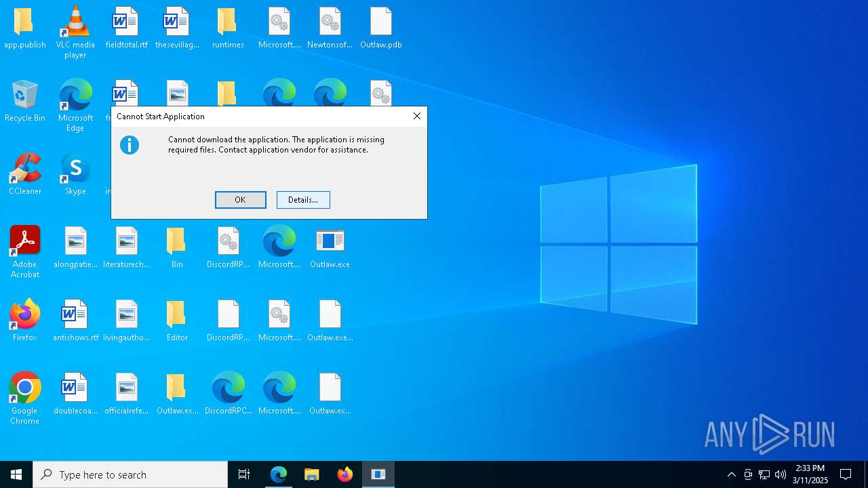868x488 pixels.
Task: Select the livingautho... image file
Action: pos(126,321)
